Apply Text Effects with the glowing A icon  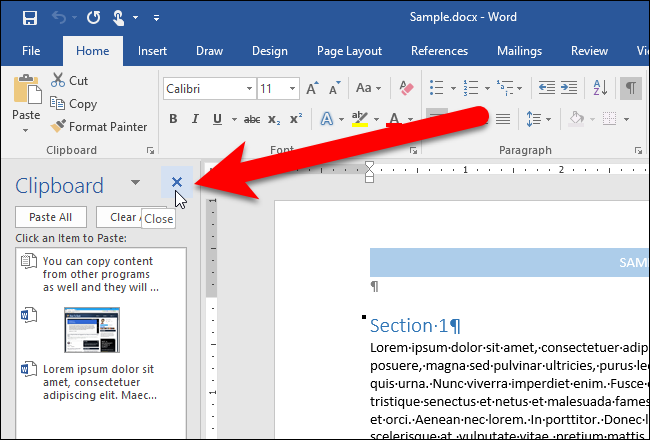pos(327,119)
